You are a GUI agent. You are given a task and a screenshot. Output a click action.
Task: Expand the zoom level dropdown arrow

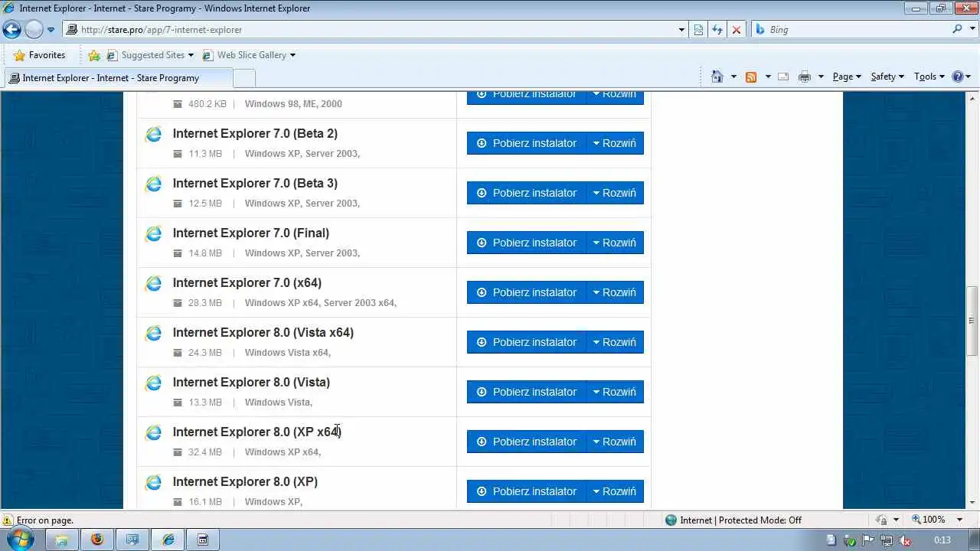[959, 520]
